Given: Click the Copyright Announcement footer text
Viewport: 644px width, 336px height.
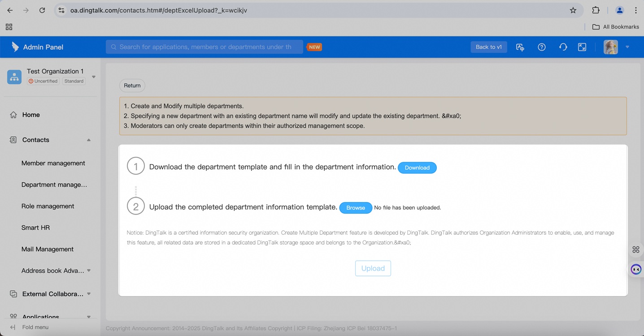Looking at the screenshot, I should pos(251,328).
